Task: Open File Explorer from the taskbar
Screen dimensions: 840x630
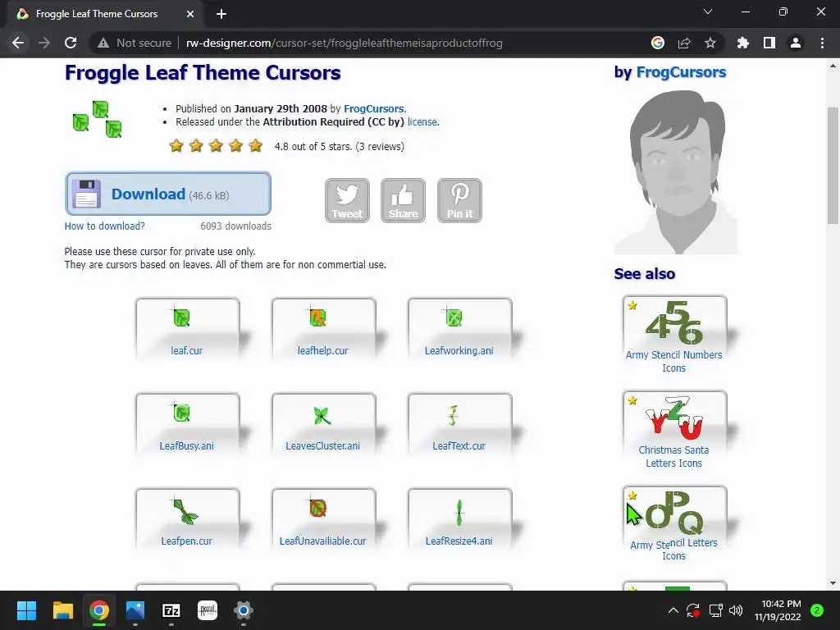Action: click(x=62, y=610)
